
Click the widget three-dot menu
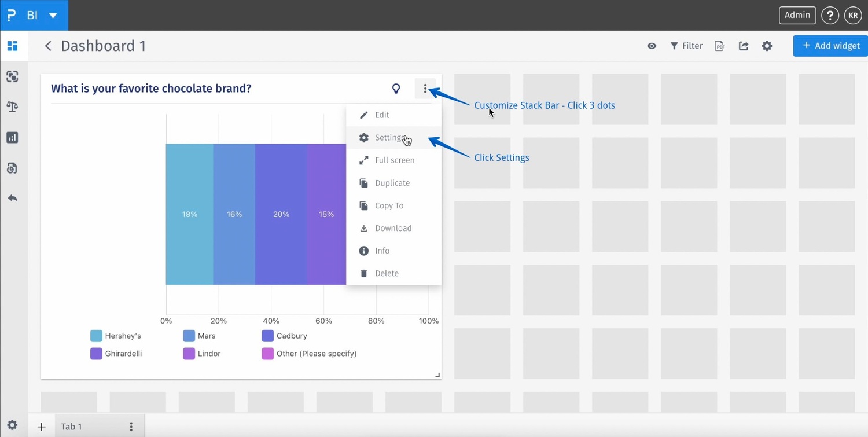click(x=425, y=89)
